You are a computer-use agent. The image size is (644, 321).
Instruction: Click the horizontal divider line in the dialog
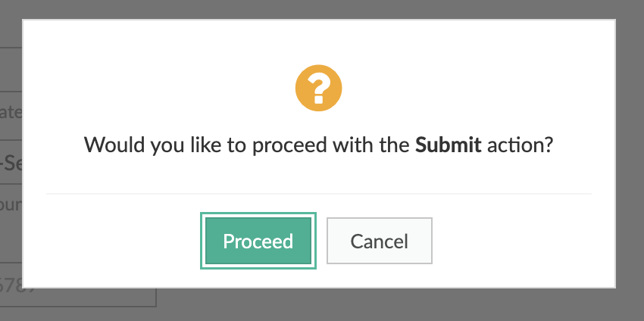click(318, 194)
